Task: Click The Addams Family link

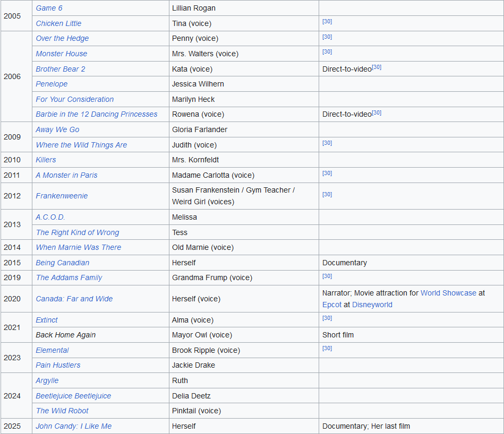Action: 69,277
